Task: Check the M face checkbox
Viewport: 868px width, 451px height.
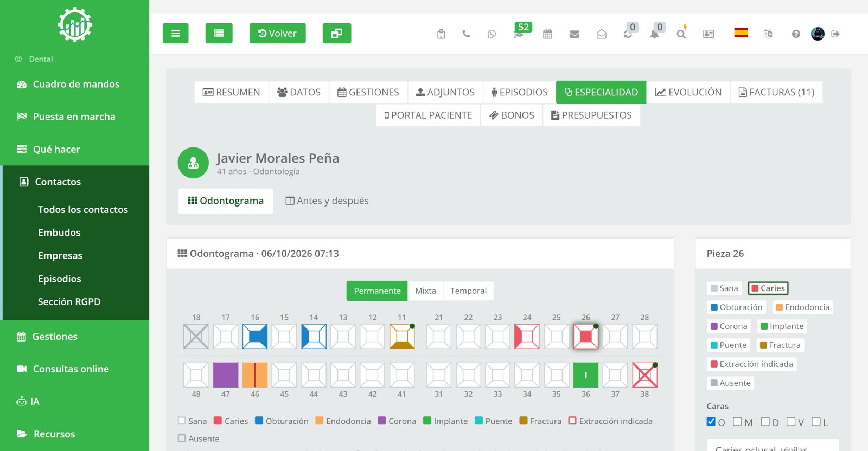Action: (737, 422)
